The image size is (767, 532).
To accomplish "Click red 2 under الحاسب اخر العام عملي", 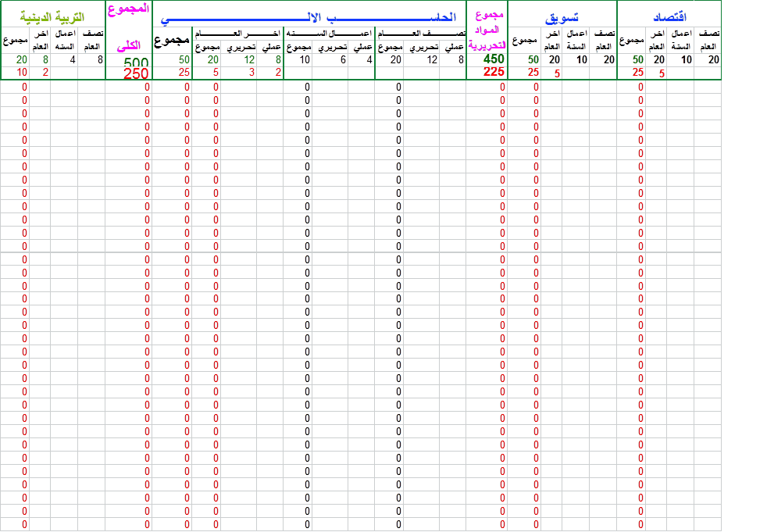I will pos(278,73).
